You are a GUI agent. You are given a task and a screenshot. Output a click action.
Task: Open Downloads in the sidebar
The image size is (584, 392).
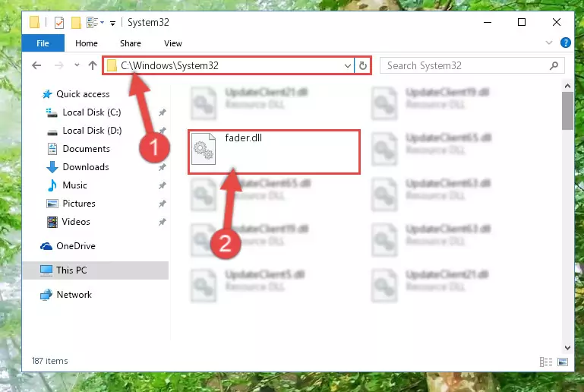[86, 167]
